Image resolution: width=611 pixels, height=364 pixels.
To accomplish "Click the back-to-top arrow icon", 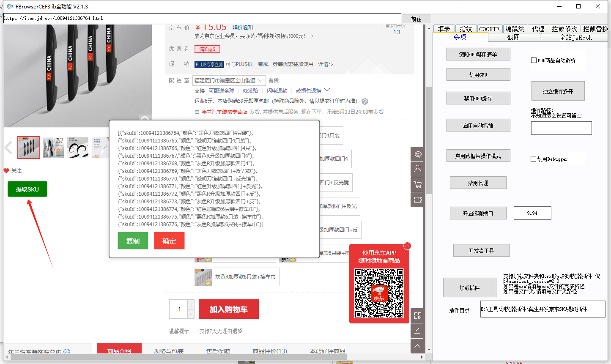I will pos(418,346).
